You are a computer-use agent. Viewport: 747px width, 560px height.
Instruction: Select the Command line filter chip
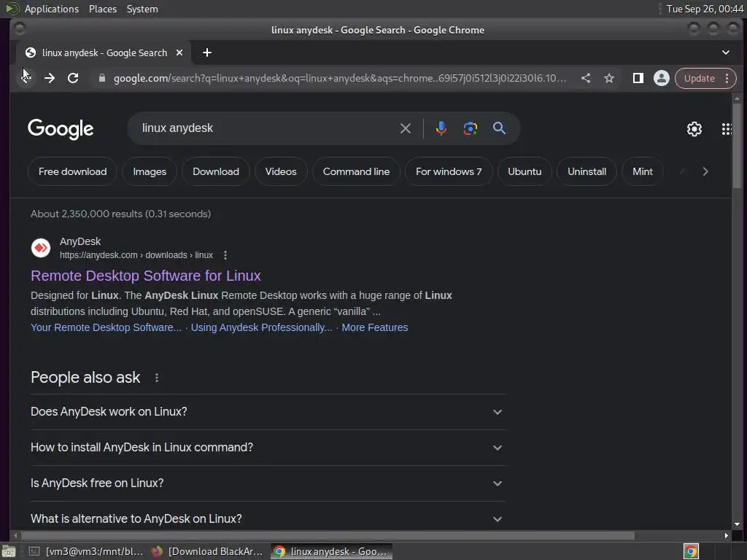356,171
